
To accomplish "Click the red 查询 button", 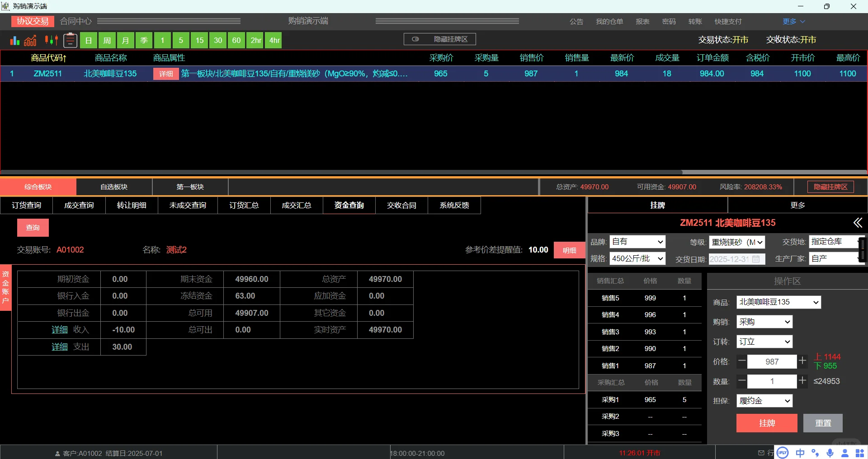I will (33, 228).
